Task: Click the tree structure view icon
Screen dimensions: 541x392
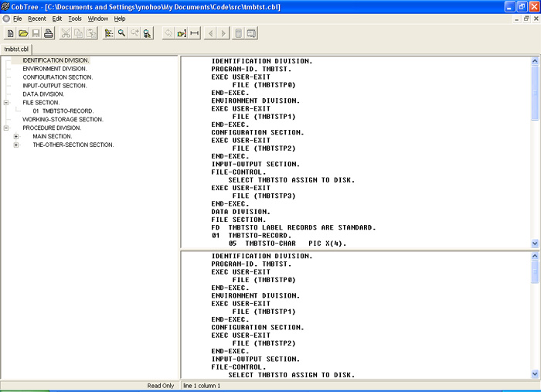Action: (x=109, y=33)
